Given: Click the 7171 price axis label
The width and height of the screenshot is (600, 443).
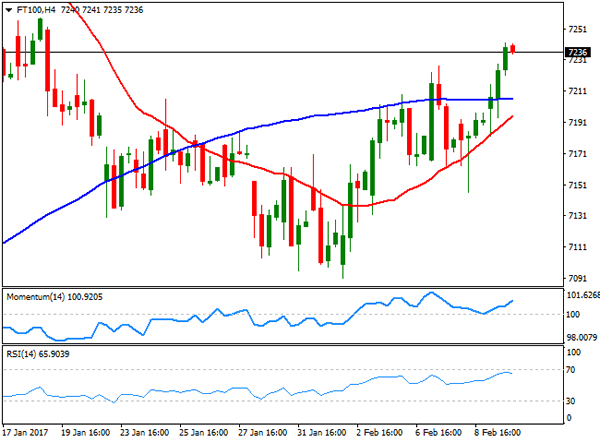Looking at the screenshot, I should 577,154.
